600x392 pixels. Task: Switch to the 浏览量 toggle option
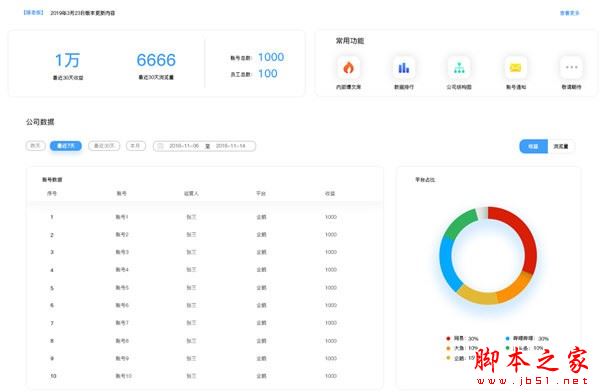(x=561, y=146)
